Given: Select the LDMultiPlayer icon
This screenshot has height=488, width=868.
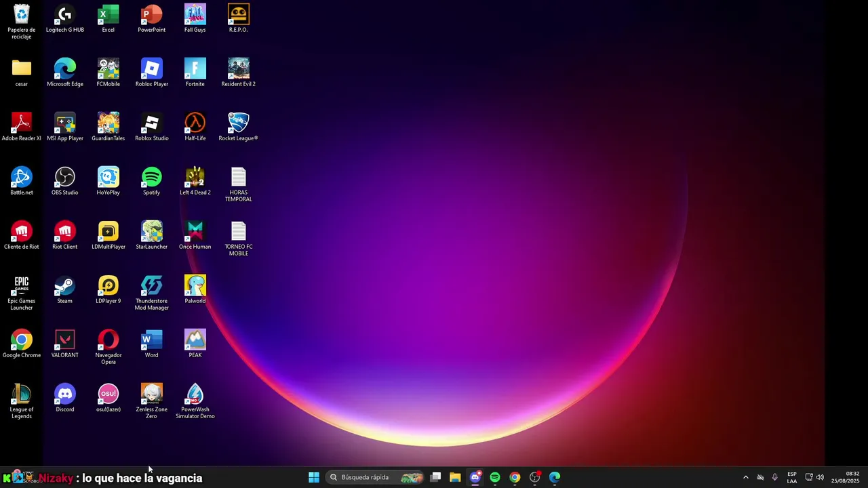Looking at the screenshot, I should (108, 235).
